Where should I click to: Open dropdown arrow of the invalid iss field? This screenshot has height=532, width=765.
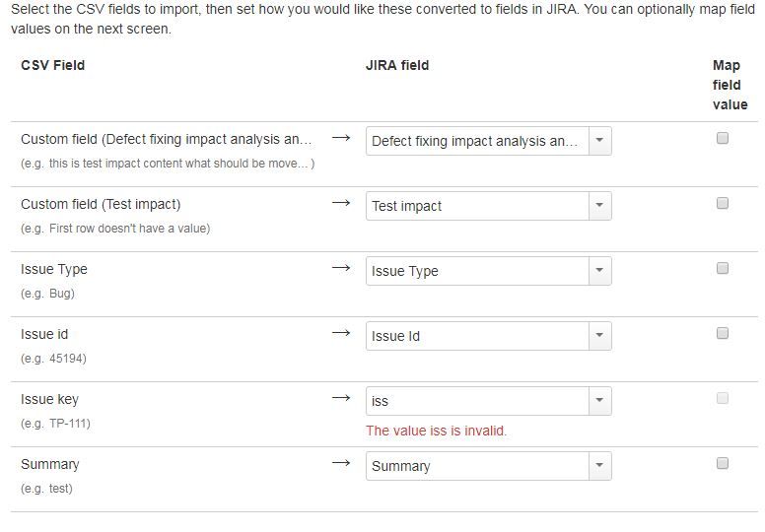point(599,401)
